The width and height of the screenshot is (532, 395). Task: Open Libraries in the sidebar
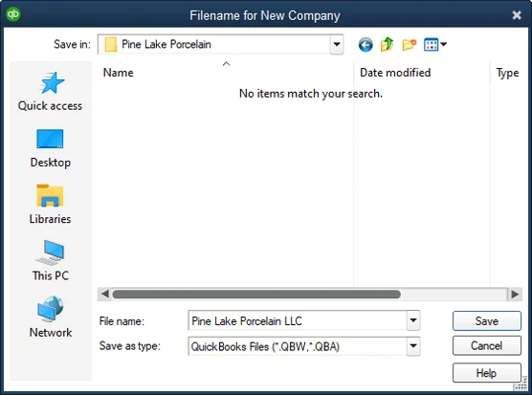click(50, 205)
